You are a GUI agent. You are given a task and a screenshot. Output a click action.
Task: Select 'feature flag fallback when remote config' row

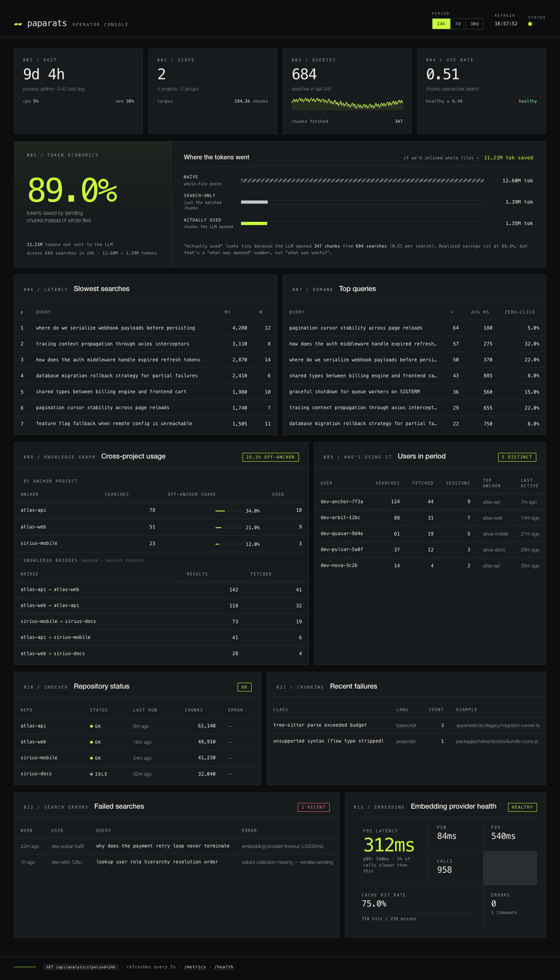[x=145, y=424]
